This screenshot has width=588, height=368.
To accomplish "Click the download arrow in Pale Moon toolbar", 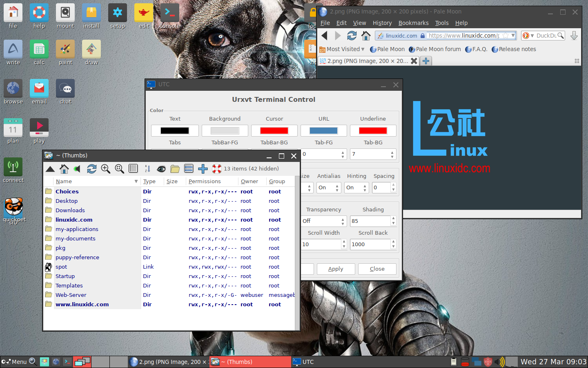I will point(574,36).
